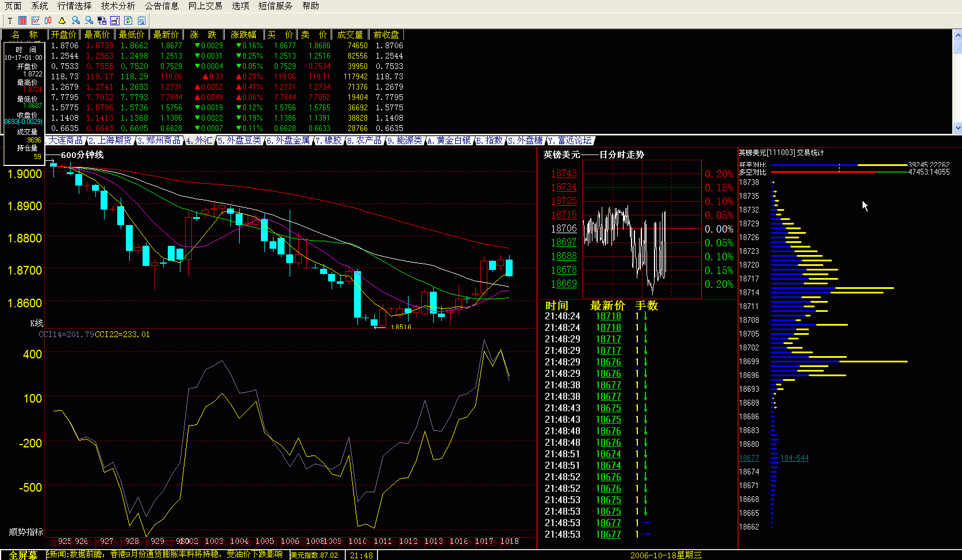
Task: Open the Y.富远论坛 tab
Action: pos(570,141)
